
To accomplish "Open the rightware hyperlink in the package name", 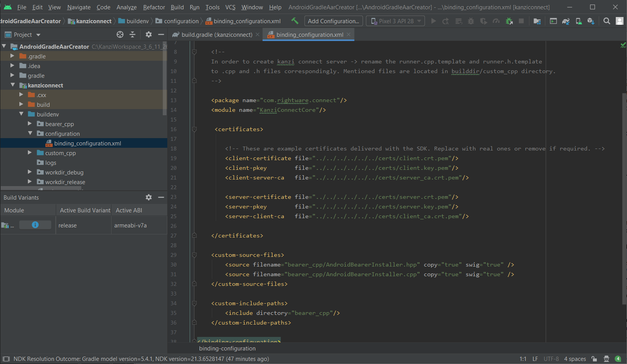I will 293,100.
